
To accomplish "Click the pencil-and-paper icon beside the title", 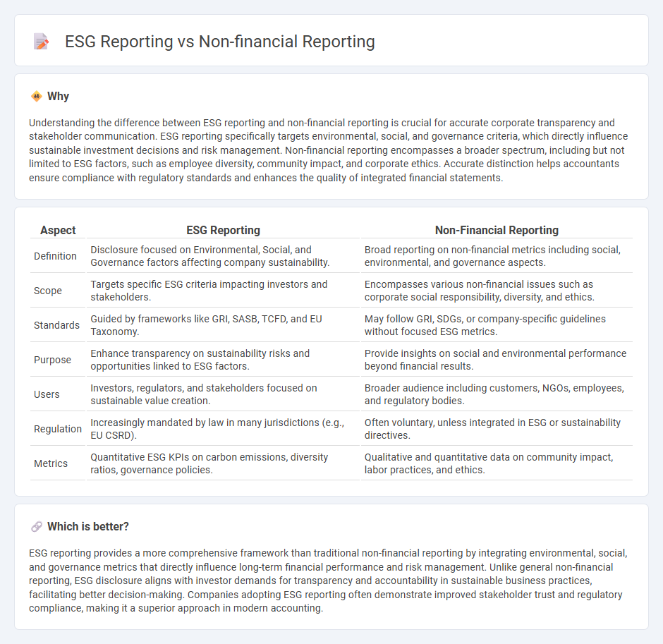I will (41, 42).
